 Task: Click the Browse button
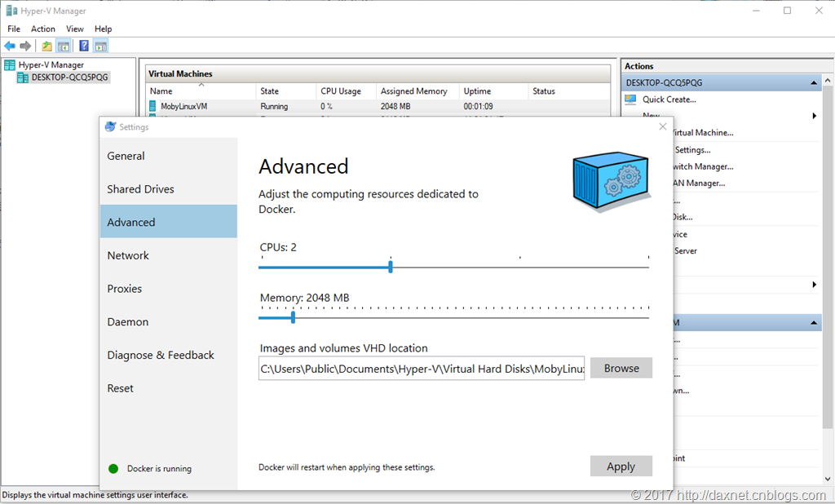click(621, 368)
